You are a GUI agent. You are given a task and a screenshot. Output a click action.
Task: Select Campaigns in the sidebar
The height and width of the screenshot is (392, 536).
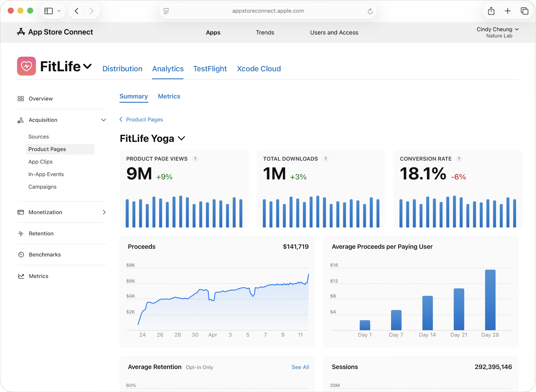42,187
